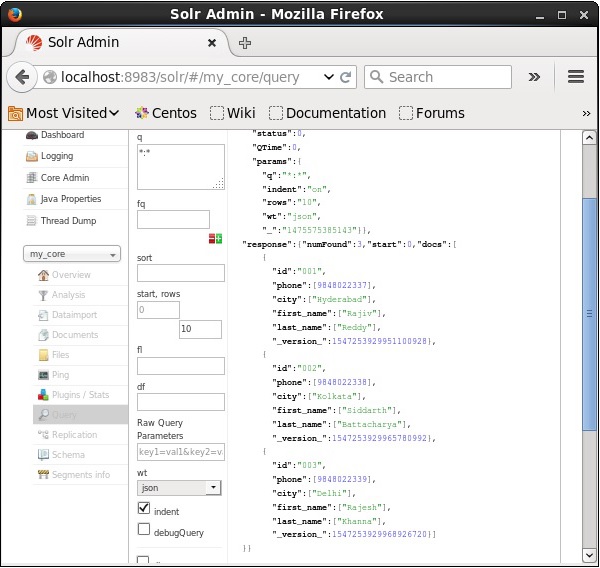Click the Firefox reload button
The image size is (600, 568).
point(346,77)
